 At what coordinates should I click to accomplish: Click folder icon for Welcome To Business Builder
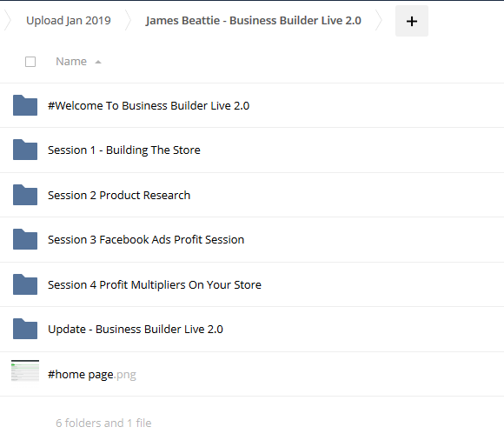point(25,105)
